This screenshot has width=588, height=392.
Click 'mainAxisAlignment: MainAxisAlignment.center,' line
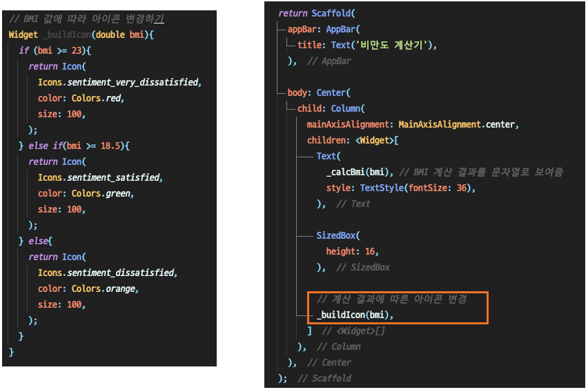coord(413,124)
